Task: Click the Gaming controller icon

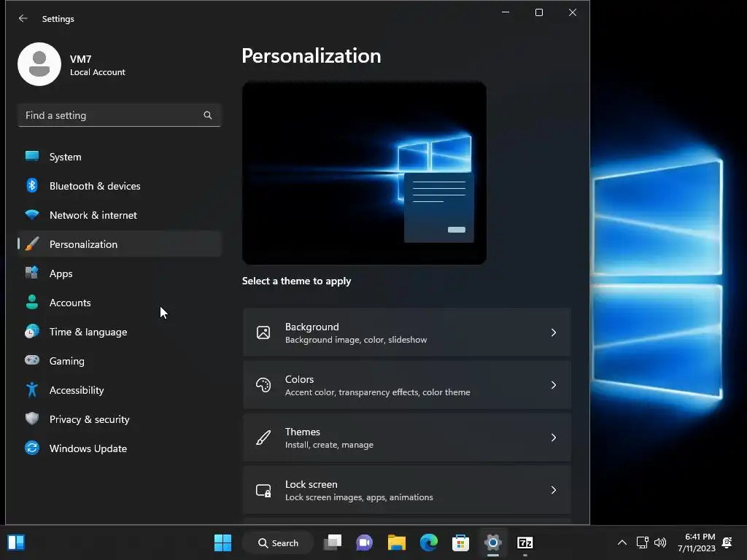Action: coord(32,360)
